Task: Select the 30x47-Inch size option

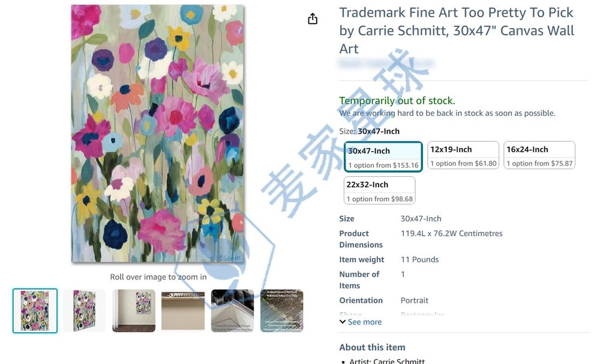Action: [383, 157]
